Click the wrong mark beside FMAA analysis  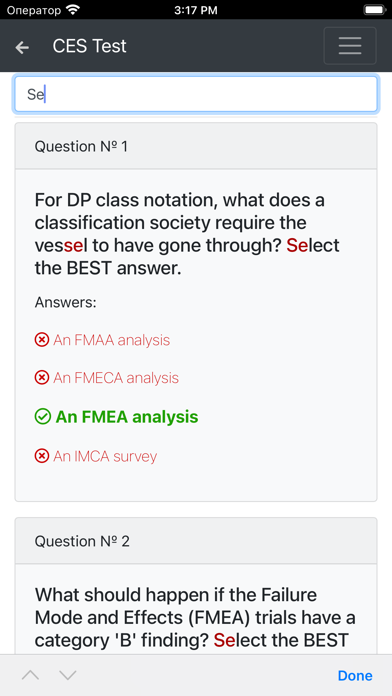click(x=42, y=340)
